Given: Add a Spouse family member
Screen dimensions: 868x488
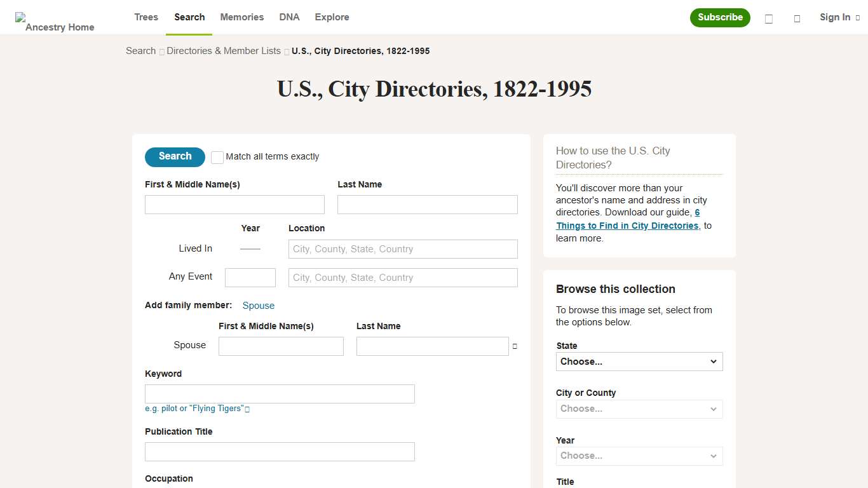Looking at the screenshot, I should [x=258, y=306].
